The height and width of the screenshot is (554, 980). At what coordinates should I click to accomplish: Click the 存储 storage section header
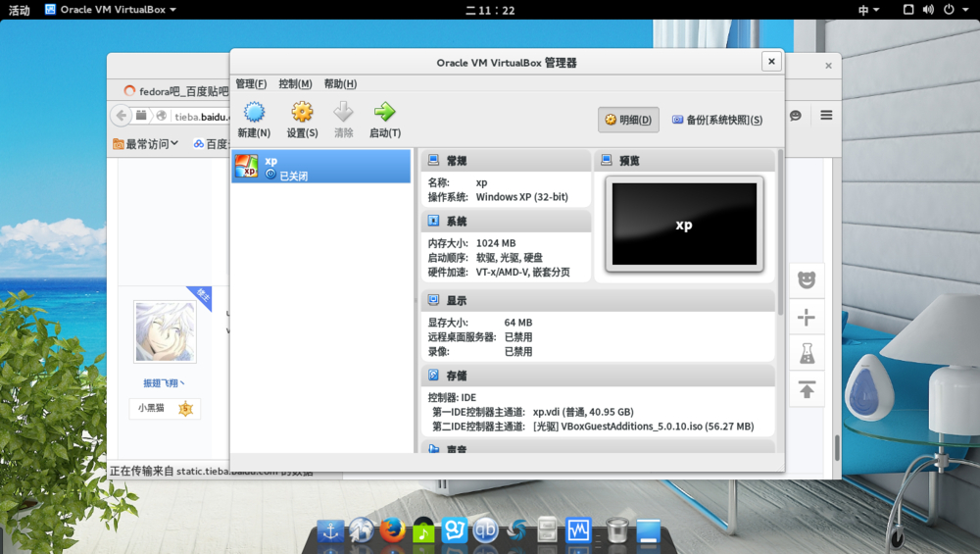click(x=598, y=376)
